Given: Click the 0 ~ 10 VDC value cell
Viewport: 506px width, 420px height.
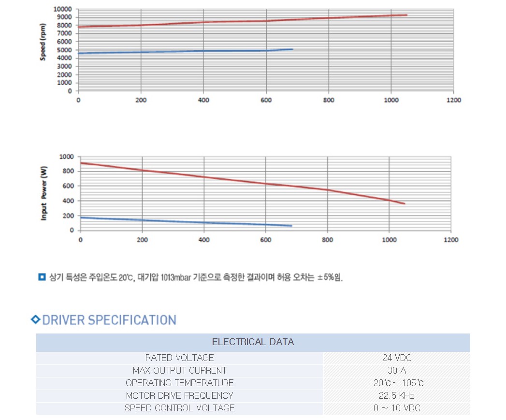Looking at the screenshot, I should 396,408.
